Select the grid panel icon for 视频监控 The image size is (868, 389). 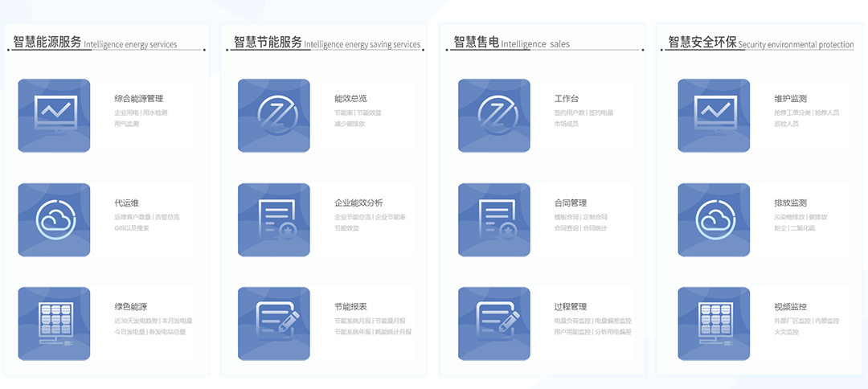[714, 323]
